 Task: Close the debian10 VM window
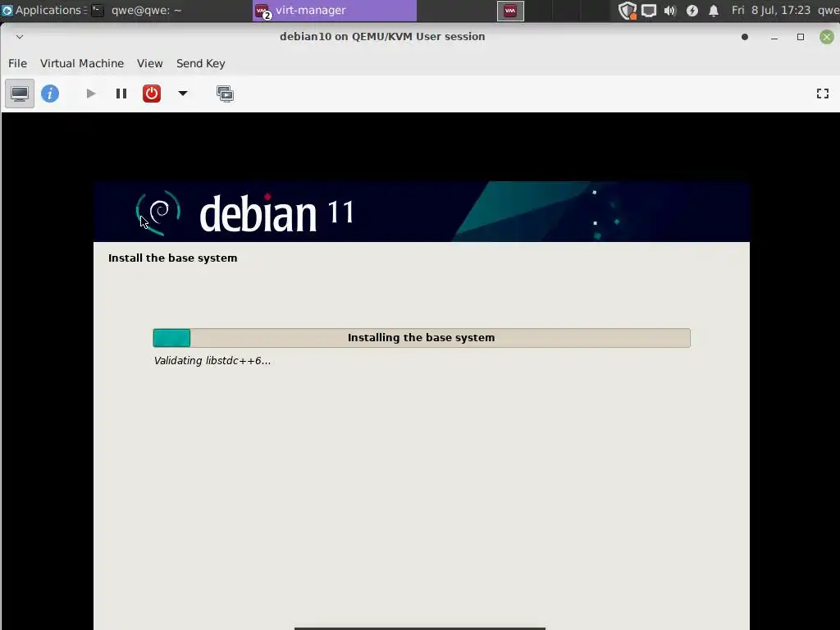[827, 36]
